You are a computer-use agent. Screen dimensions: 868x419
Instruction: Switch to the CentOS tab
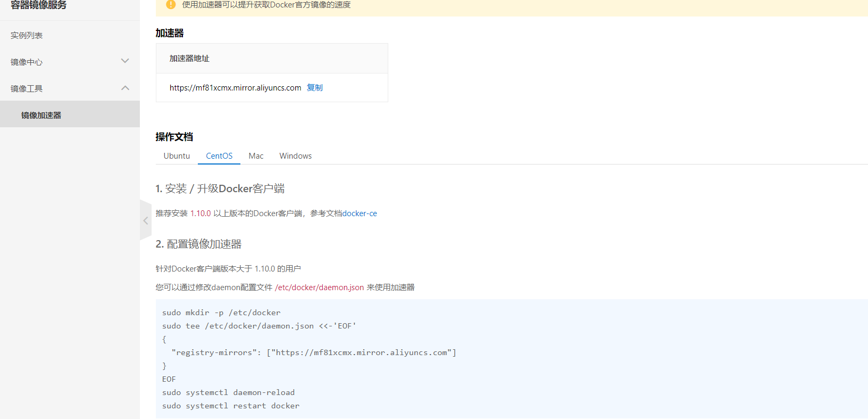coord(219,156)
